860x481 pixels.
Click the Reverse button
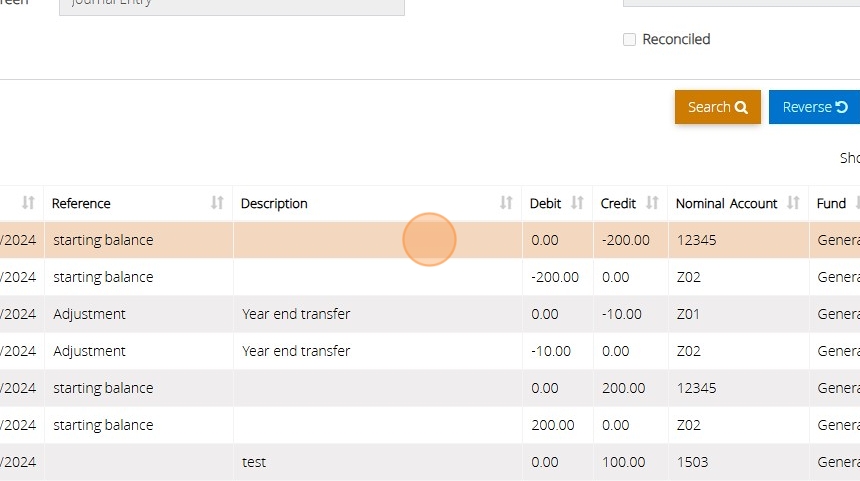coord(814,107)
